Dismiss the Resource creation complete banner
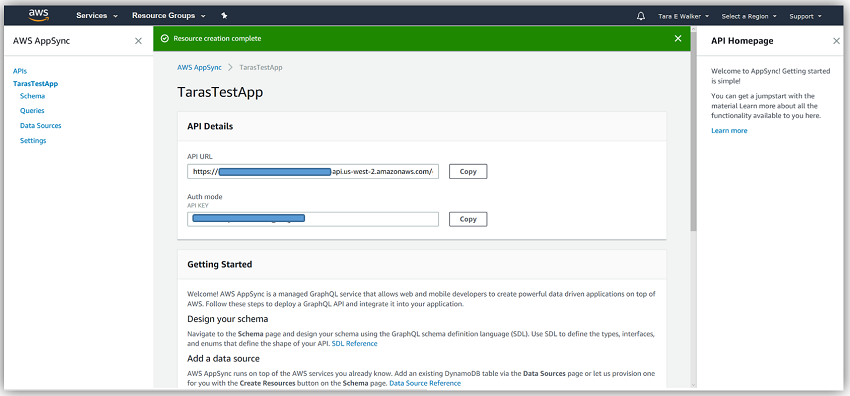The image size is (850, 396). pos(678,38)
